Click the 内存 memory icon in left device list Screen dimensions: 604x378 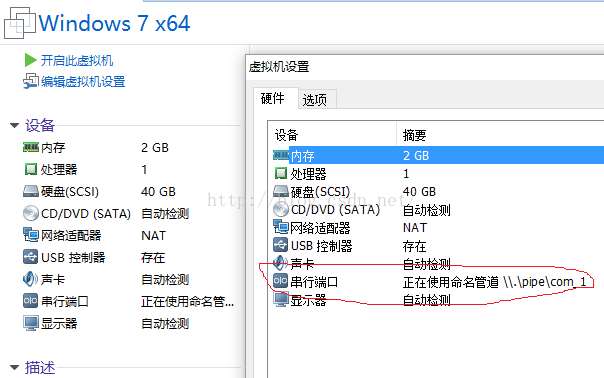(31, 147)
